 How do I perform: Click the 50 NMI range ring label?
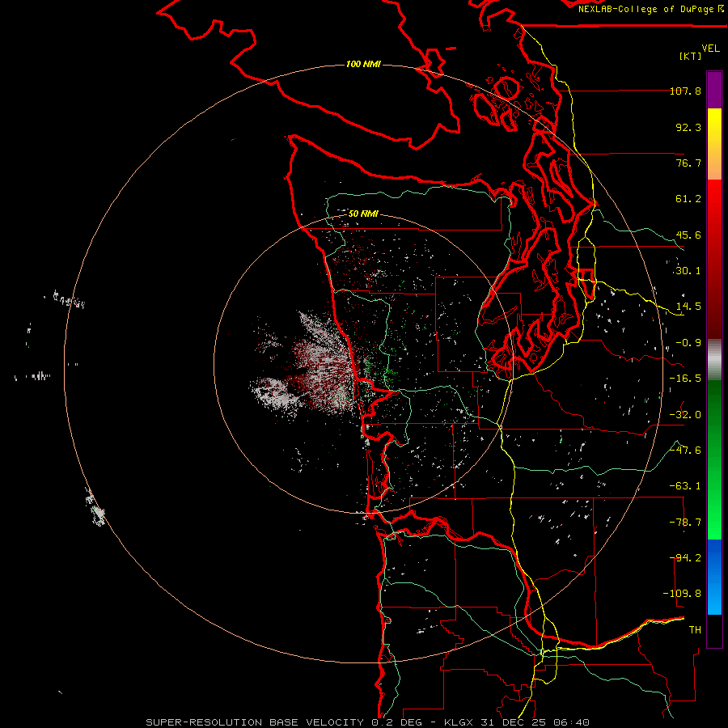pyautogui.click(x=363, y=214)
